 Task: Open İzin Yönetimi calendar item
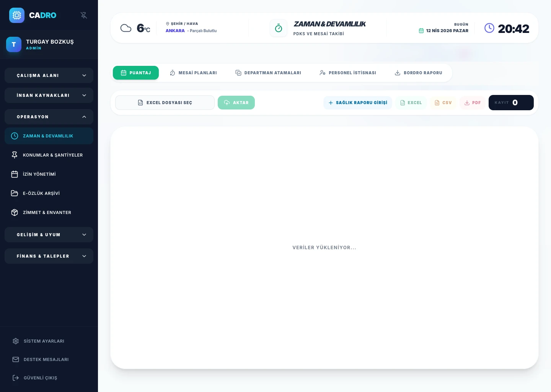(49, 174)
